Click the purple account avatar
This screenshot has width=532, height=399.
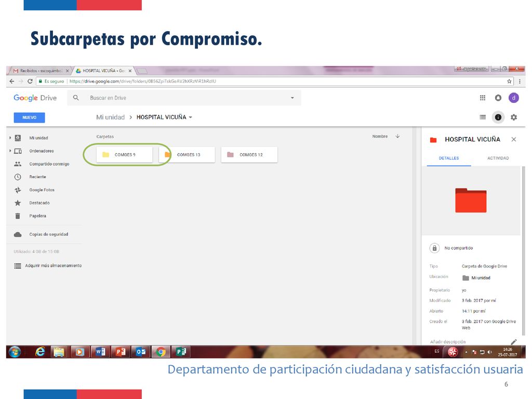pos(514,98)
